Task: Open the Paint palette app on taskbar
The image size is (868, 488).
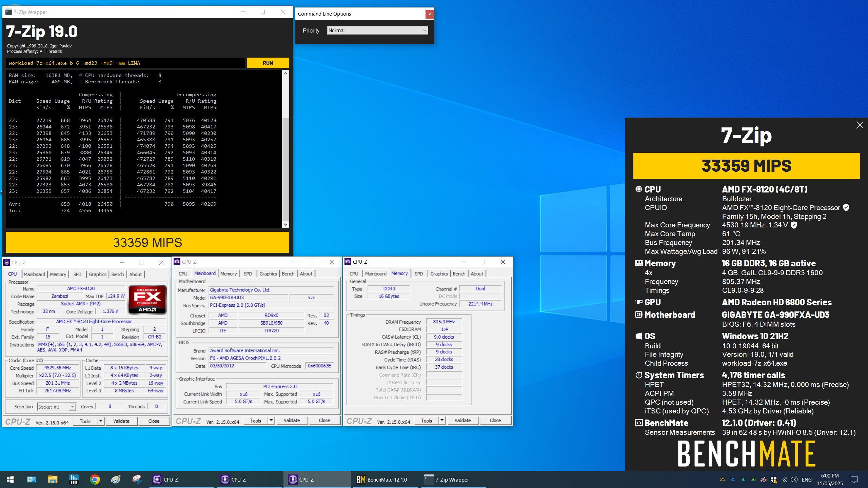Action: pos(116,480)
